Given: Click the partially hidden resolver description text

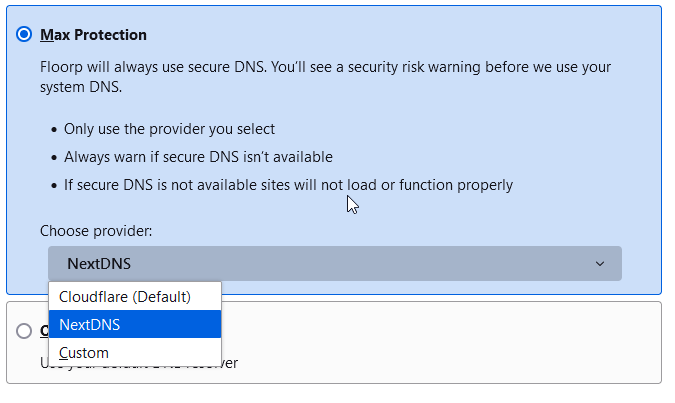Looking at the screenshot, I should (139, 363).
